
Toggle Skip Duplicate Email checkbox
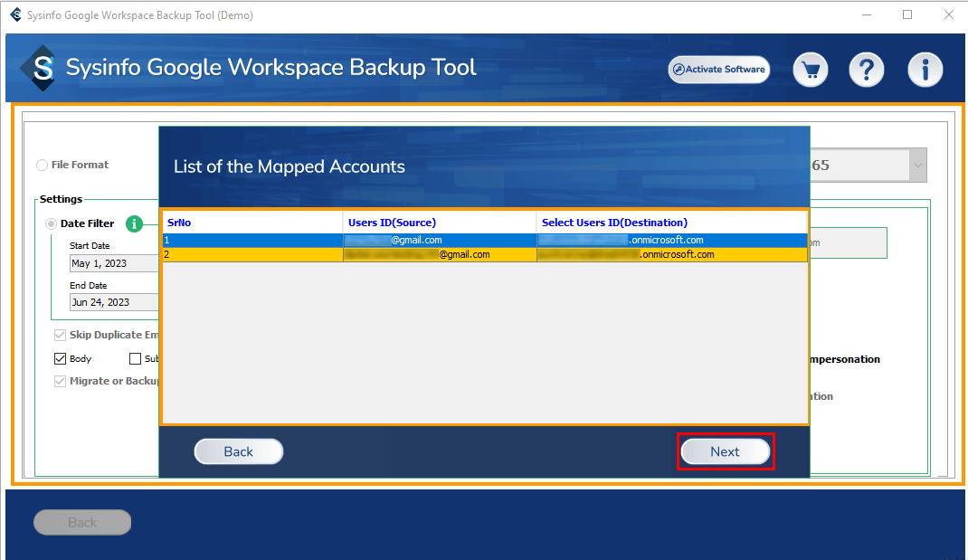pos(60,335)
